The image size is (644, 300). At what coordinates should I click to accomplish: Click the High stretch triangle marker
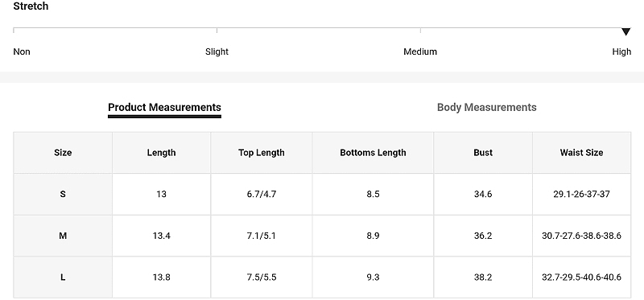click(625, 31)
